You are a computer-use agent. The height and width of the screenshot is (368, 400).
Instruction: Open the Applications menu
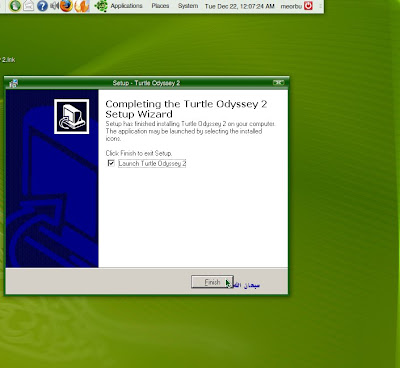(126, 6)
